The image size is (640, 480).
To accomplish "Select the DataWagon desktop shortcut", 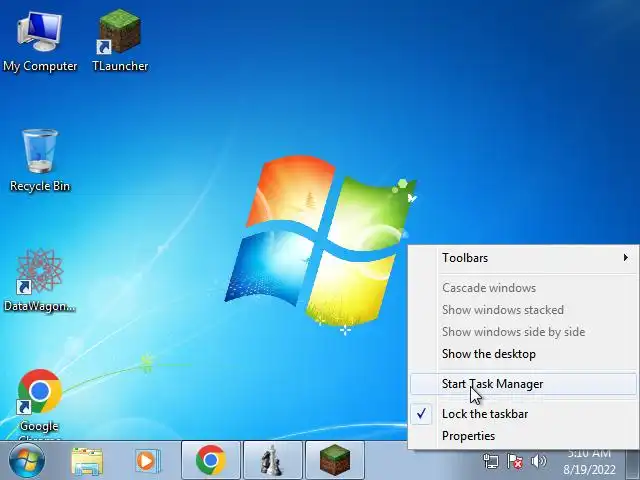I will tap(40, 280).
